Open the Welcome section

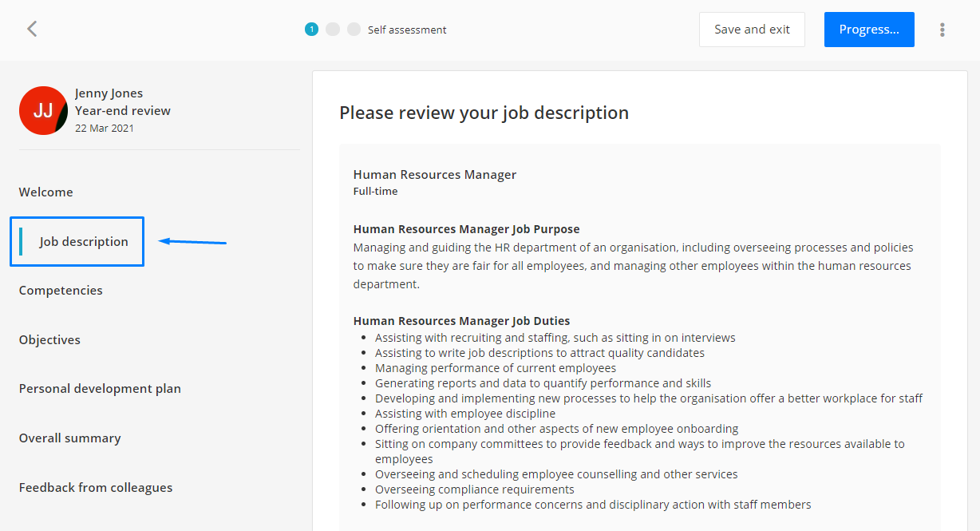pyautogui.click(x=46, y=192)
